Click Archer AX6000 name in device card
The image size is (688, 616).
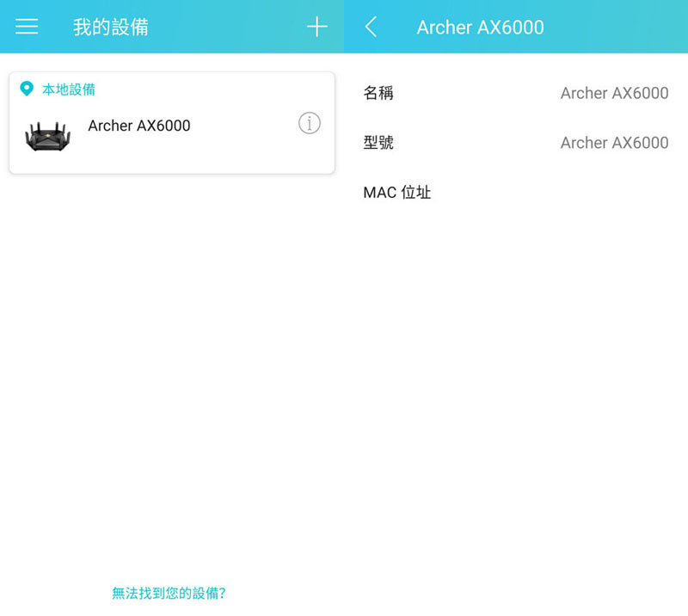139,126
